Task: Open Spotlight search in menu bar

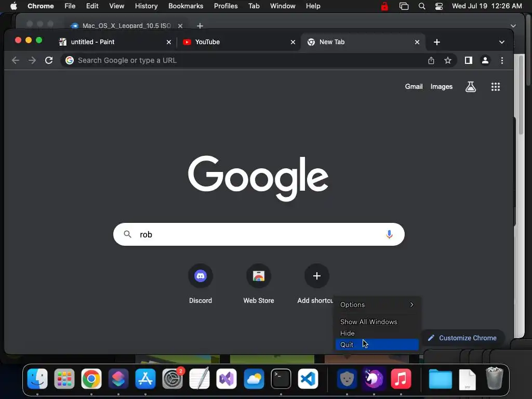Action: click(x=422, y=6)
